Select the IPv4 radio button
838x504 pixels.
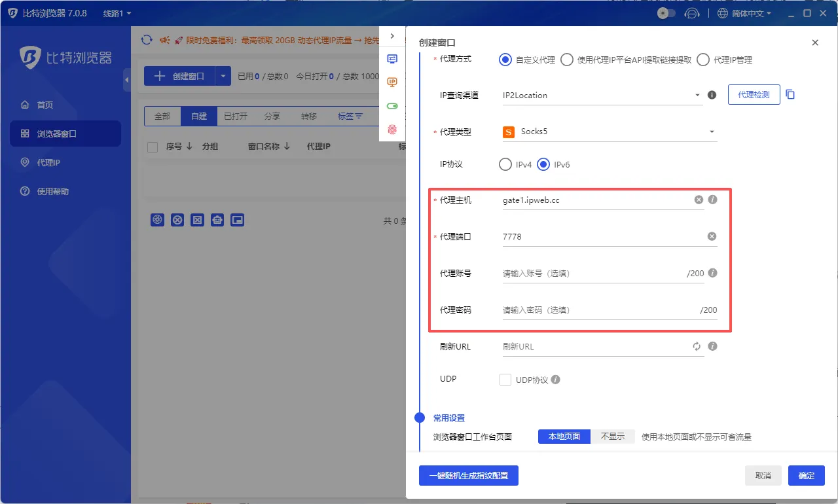(x=505, y=164)
